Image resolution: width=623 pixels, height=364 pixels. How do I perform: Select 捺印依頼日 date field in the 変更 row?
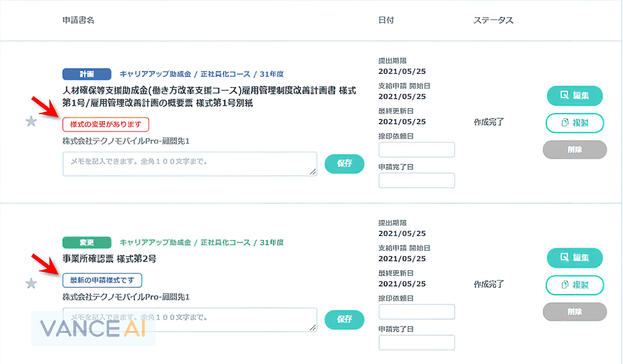pos(416,312)
